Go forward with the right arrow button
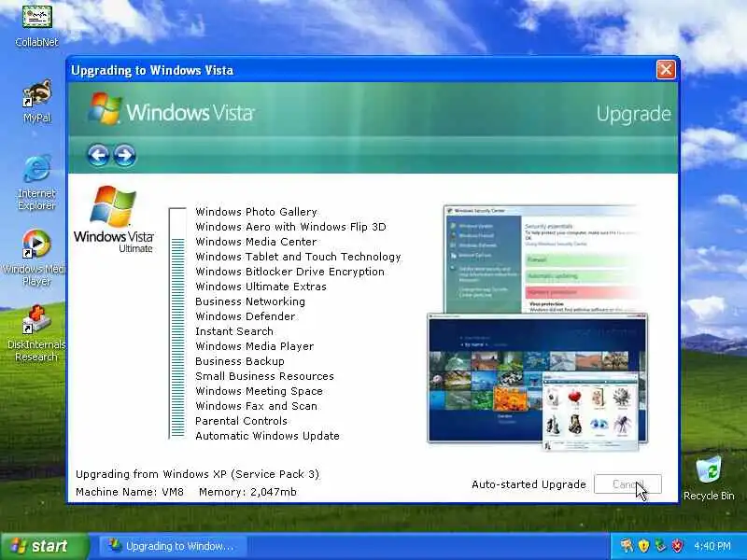 coord(125,155)
